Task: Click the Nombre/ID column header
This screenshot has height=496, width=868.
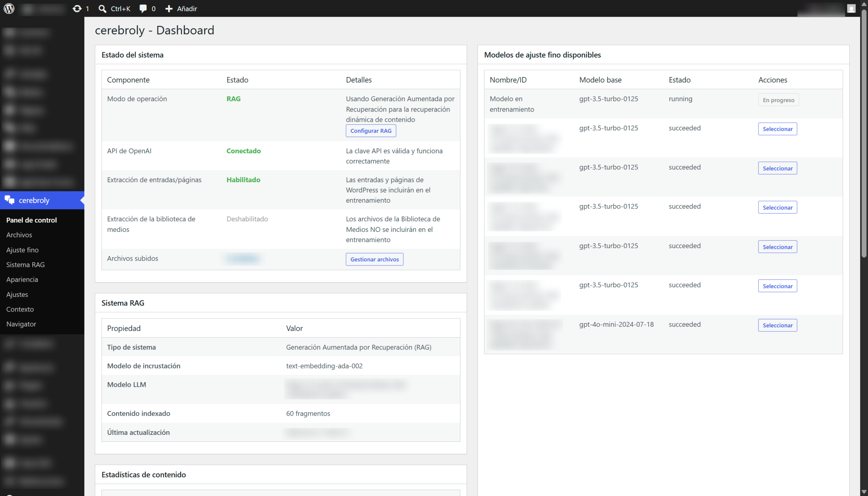Action: (508, 80)
